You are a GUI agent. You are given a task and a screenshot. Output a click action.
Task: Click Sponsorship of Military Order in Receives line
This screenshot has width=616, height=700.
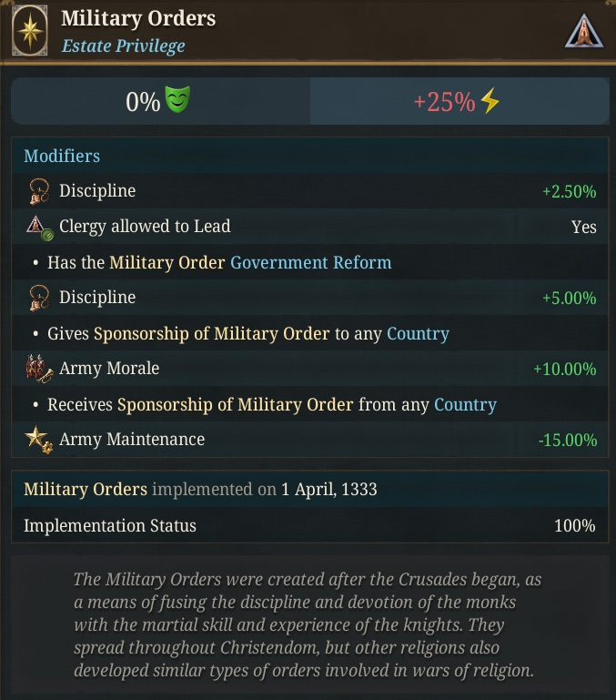click(236, 404)
